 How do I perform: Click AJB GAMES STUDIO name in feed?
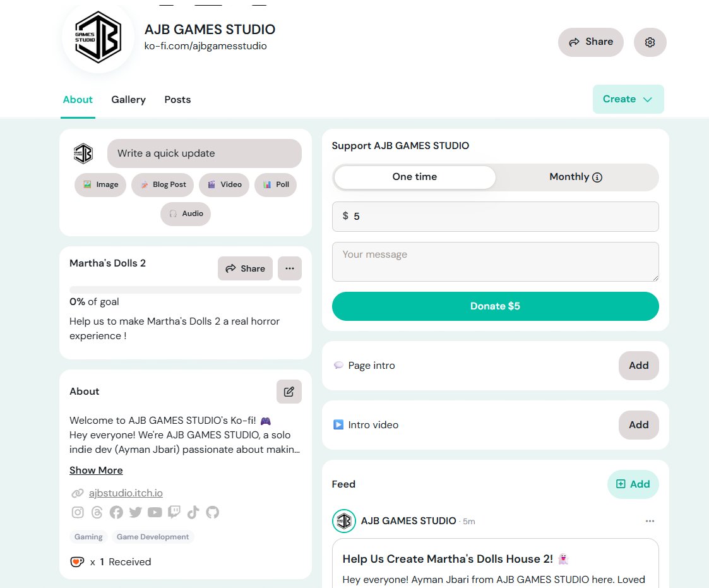tap(408, 521)
